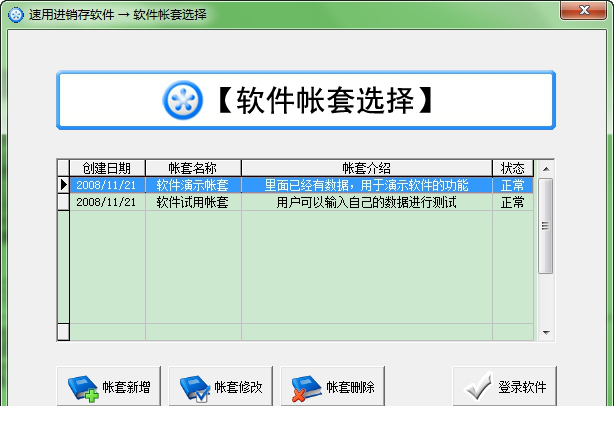Click the scrollbar down arrow of the table
Screen dimensions: 614x422
(x=546, y=332)
